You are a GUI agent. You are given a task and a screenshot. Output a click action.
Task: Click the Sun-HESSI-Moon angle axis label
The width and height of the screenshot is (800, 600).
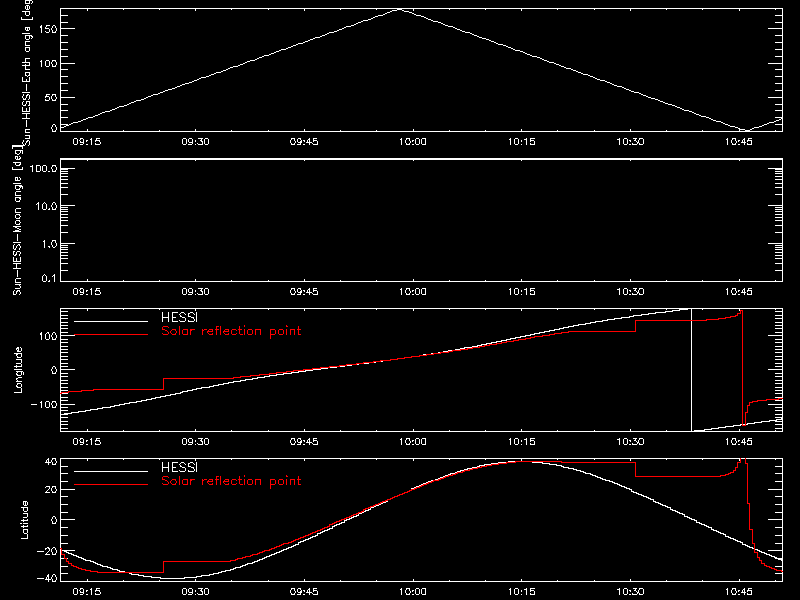17,220
